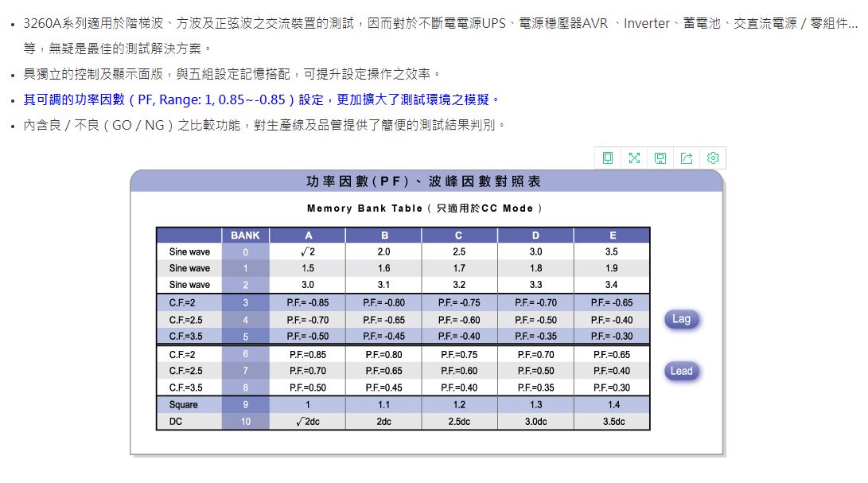
Task: Click column header A
Action: (309, 236)
